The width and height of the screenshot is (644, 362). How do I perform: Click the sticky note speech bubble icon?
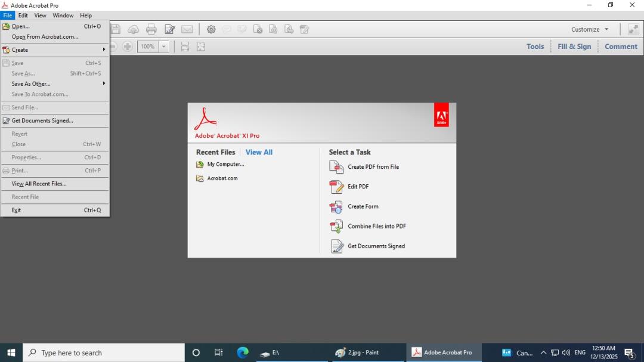pyautogui.click(x=227, y=29)
